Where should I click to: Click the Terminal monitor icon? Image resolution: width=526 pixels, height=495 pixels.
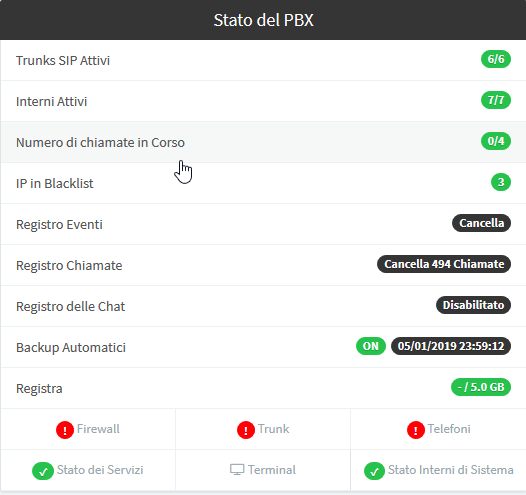pyautogui.click(x=237, y=470)
